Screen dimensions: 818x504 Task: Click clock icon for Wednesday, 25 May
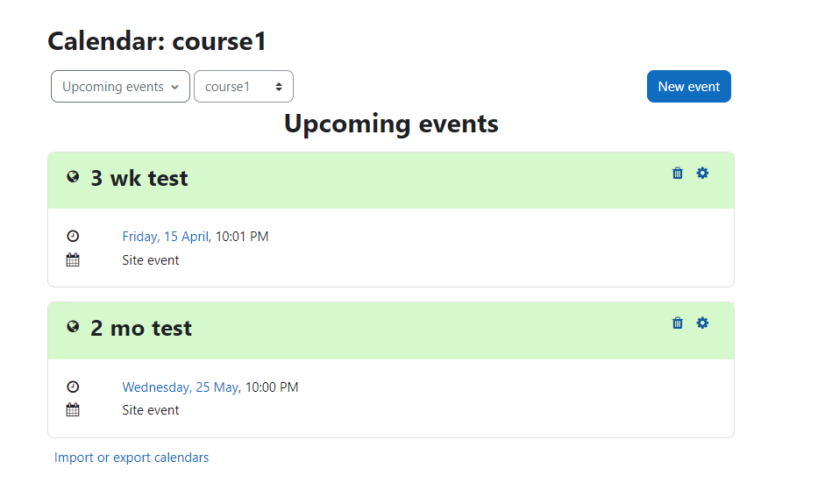[73, 387]
